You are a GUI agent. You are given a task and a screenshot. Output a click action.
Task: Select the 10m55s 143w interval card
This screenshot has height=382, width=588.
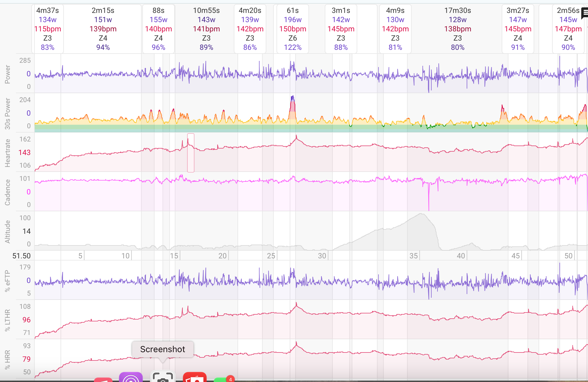(206, 29)
